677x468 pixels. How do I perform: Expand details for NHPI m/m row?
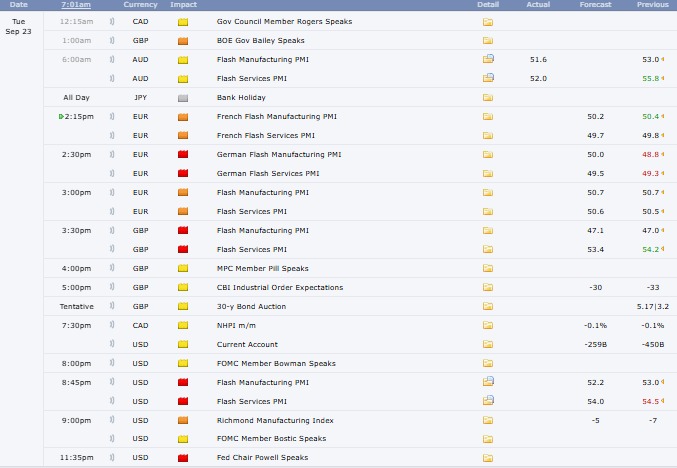pyautogui.click(x=488, y=325)
